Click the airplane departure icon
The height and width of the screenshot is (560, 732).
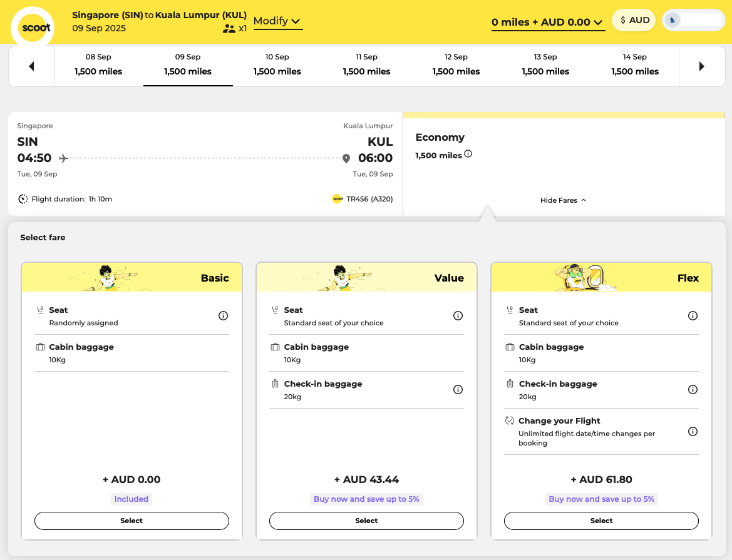pyautogui.click(x=64, y=158)
